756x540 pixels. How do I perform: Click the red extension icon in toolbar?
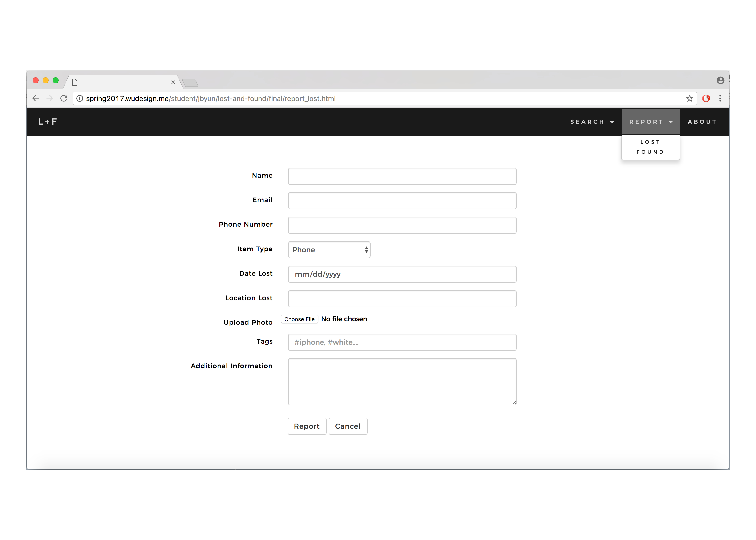tap(706, 98)
